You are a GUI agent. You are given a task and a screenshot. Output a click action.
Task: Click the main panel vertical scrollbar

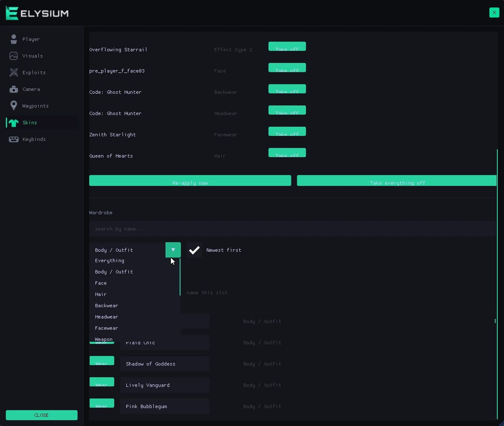497,283
